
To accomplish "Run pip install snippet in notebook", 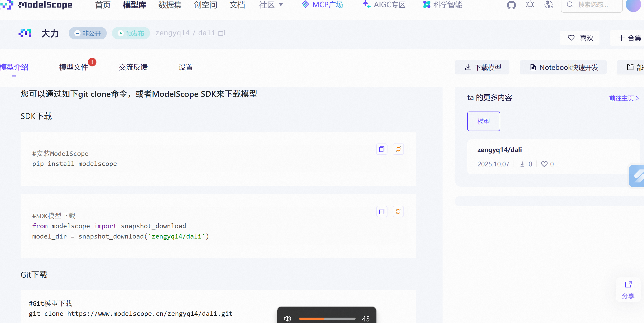I will tap(398, 149).
